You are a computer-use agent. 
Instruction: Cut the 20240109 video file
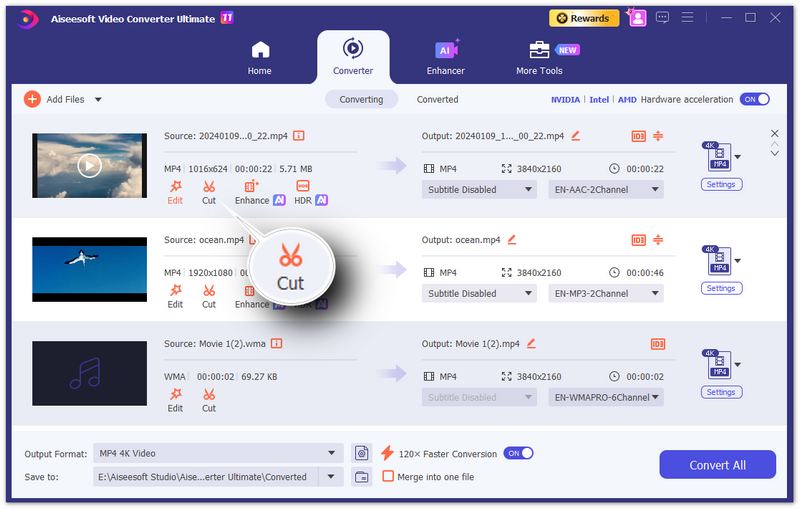click(x=209, y=192)
